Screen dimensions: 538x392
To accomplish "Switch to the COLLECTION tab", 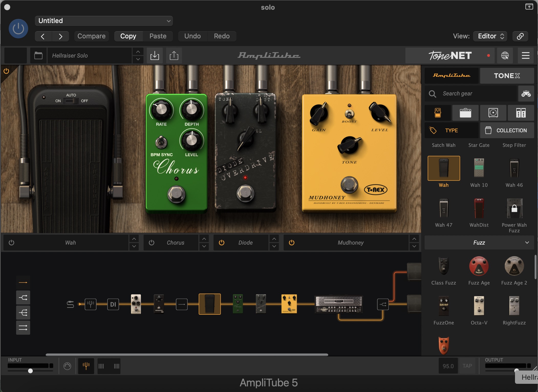I will (x=507, y=130).
